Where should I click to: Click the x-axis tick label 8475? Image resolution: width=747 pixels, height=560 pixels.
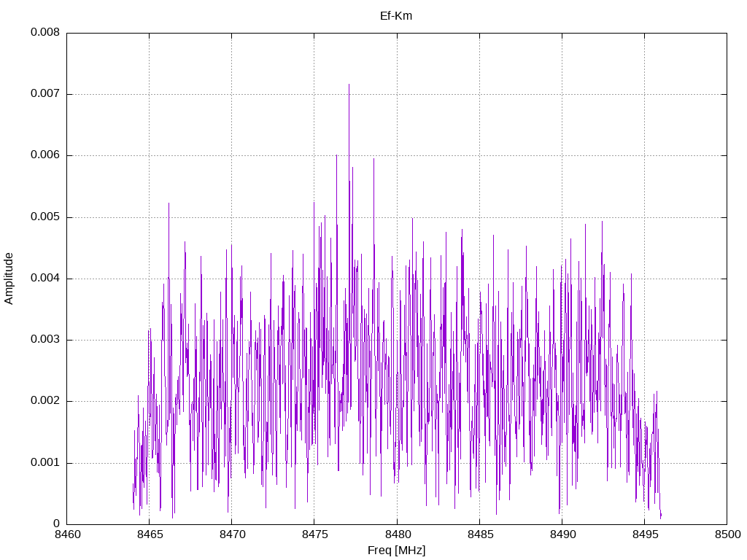[314, 534]
